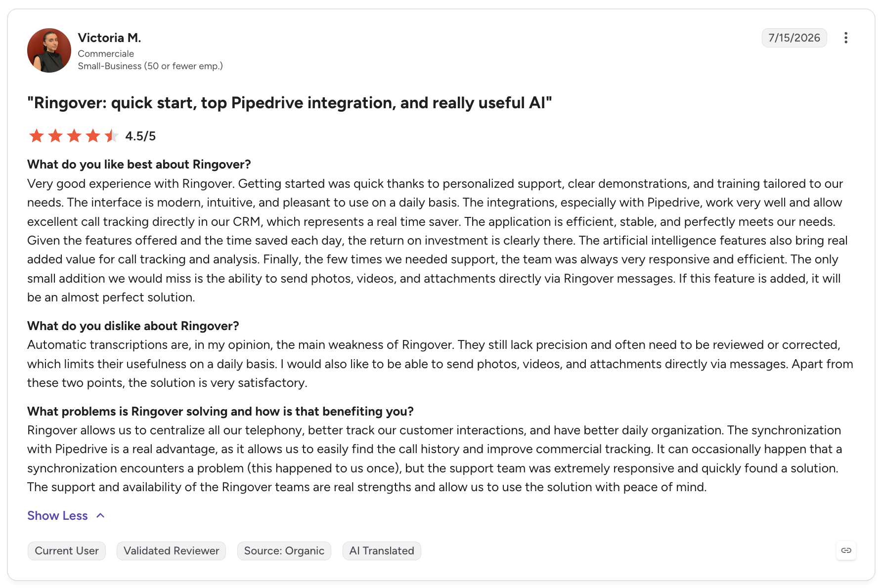Viewport: 882px width, 588px height.
Task: Click the fourth rating star
Action: 93,136
